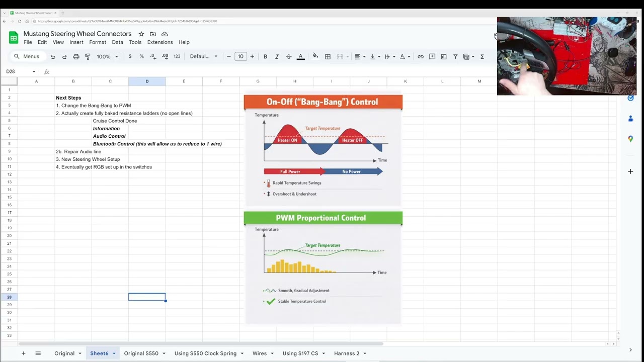Click the Redo arrow in the toolbar
644x362 pixels.
(x=64, y=57)
